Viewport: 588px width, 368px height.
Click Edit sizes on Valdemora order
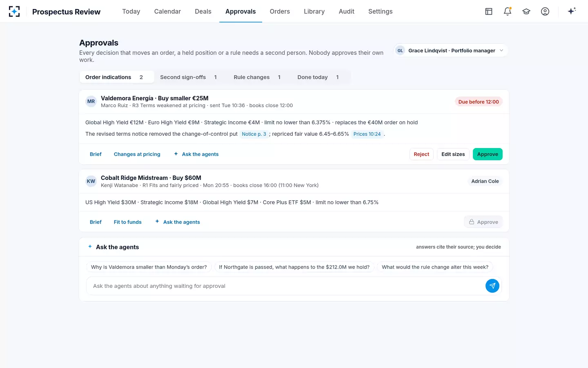pyautogui.click(x=453, y=154)
